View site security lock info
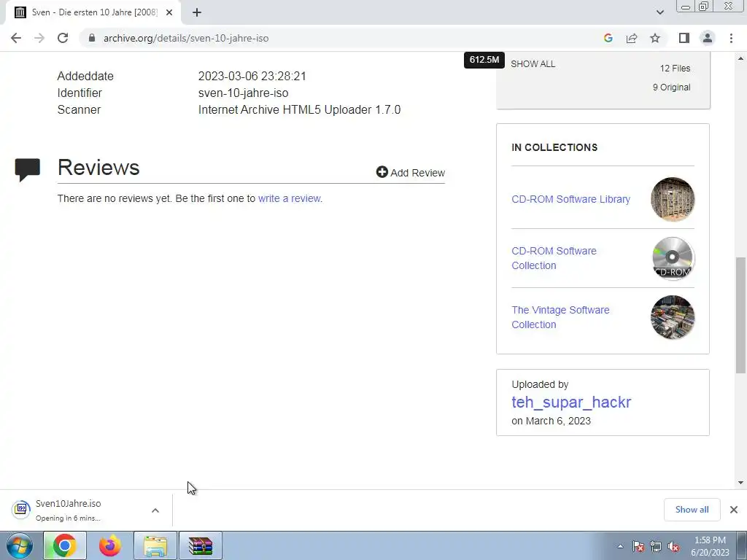 pyautogui.click(x=91, y=38)
